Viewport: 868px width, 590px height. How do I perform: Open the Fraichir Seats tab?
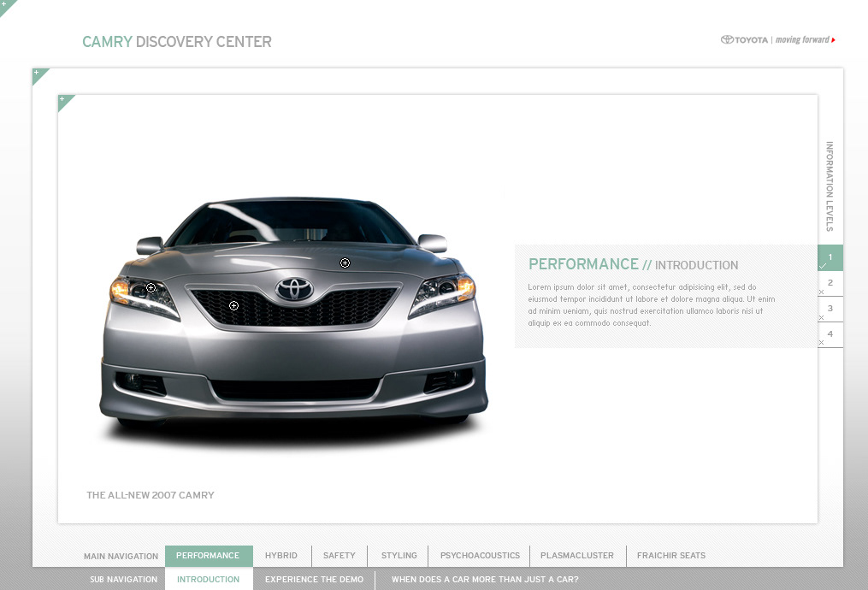tap(671, 556)
